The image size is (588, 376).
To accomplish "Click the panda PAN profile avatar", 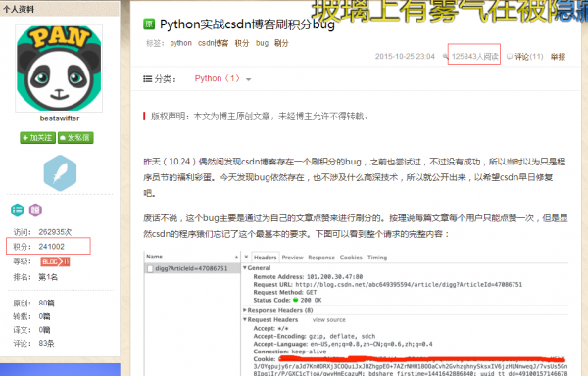I will coord(59,69).
